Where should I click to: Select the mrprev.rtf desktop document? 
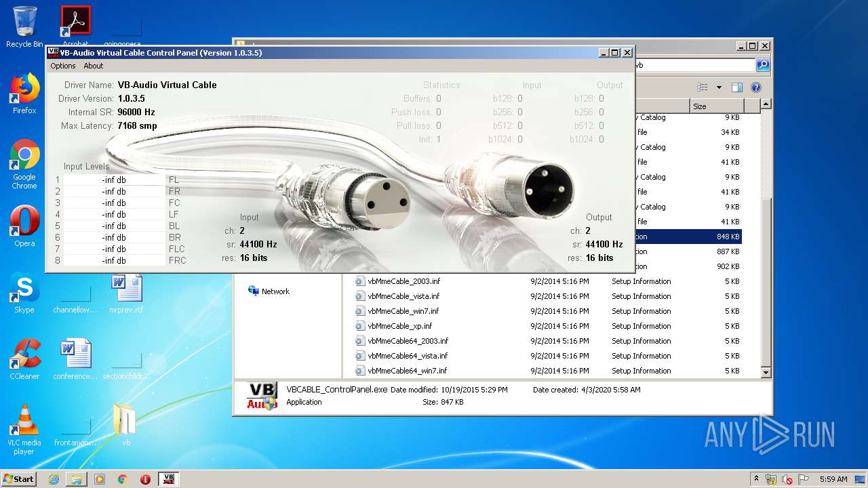click(x=126, y=293)
